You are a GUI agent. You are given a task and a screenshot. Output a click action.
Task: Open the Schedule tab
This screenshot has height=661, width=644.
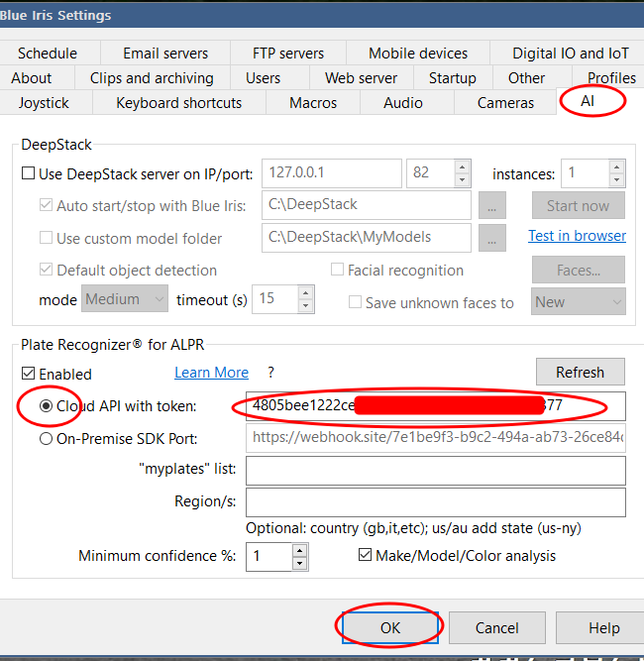[x=48, y=54]
